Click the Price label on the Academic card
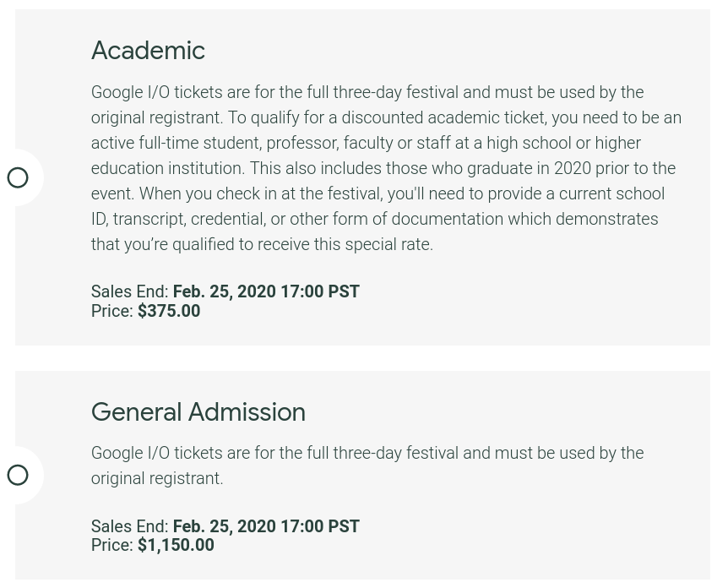Screen dimensions: 717x588 (x=111, y=311)
